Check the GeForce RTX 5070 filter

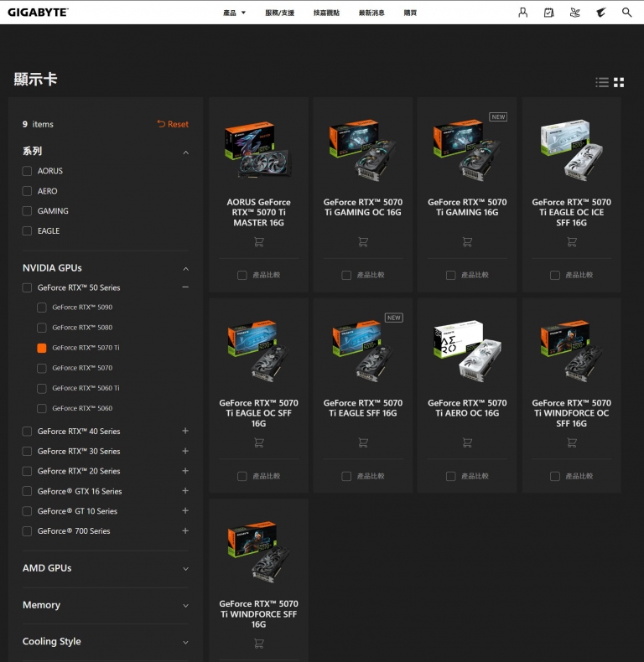pos(42,368)
